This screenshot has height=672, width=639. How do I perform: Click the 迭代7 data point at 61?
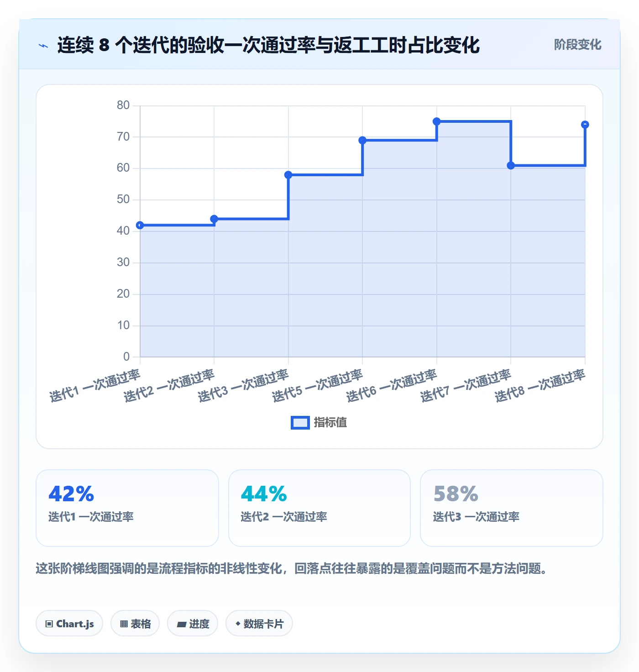click(x=511, y=165)
